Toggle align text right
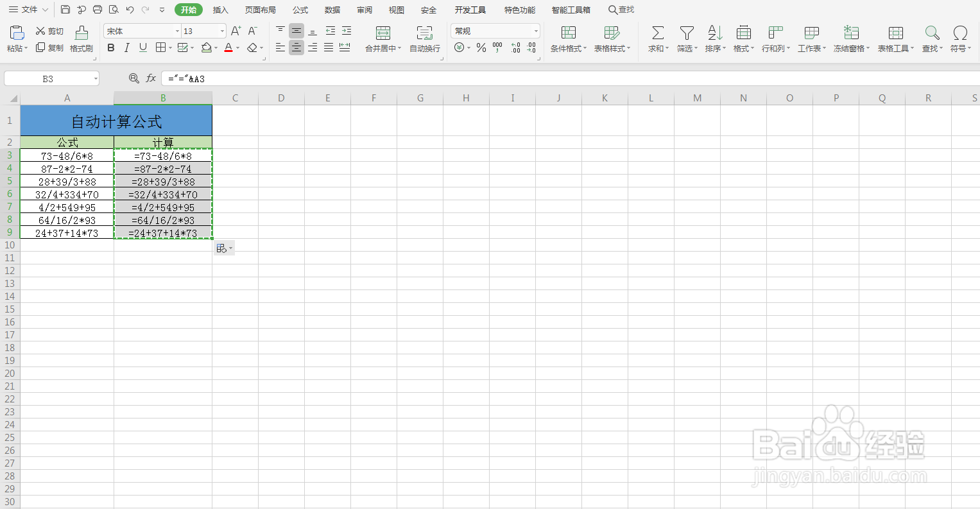The height and width of the screenshot is (509, 980). click(x=313, y=47)
